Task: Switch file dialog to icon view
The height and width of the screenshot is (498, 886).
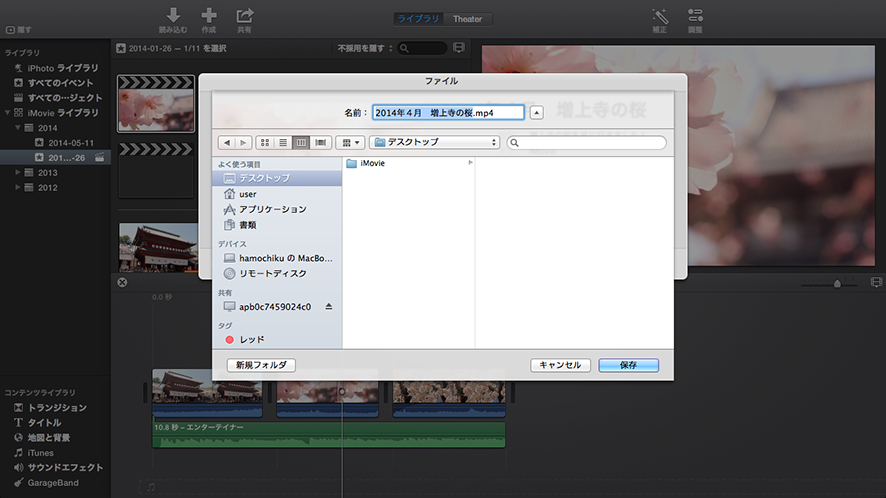Action: click(264, 143)
